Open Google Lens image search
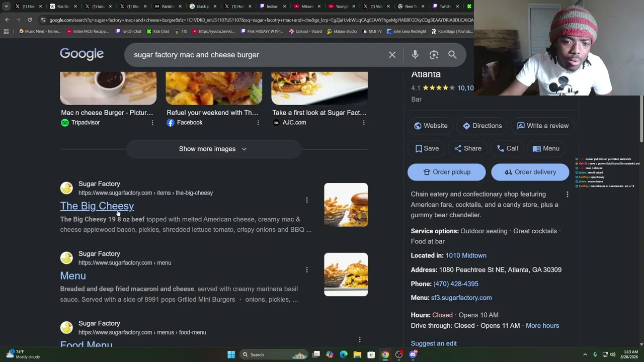 [434, 55]
